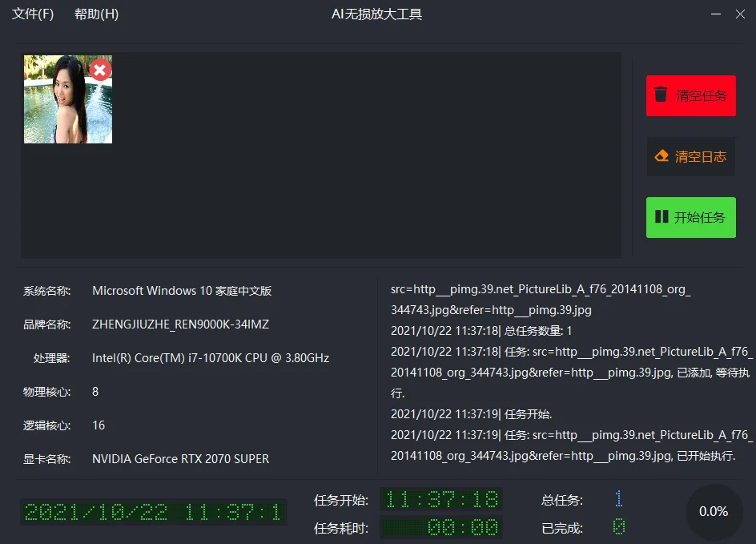
Task: Click the task elapsed time 00:00 display
Action: [x=441, y=527]
